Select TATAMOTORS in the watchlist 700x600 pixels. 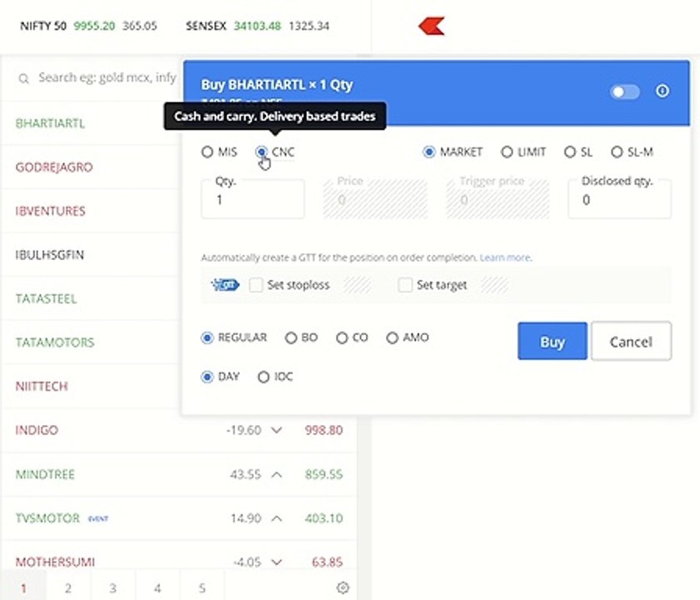(x=55, y=342)
